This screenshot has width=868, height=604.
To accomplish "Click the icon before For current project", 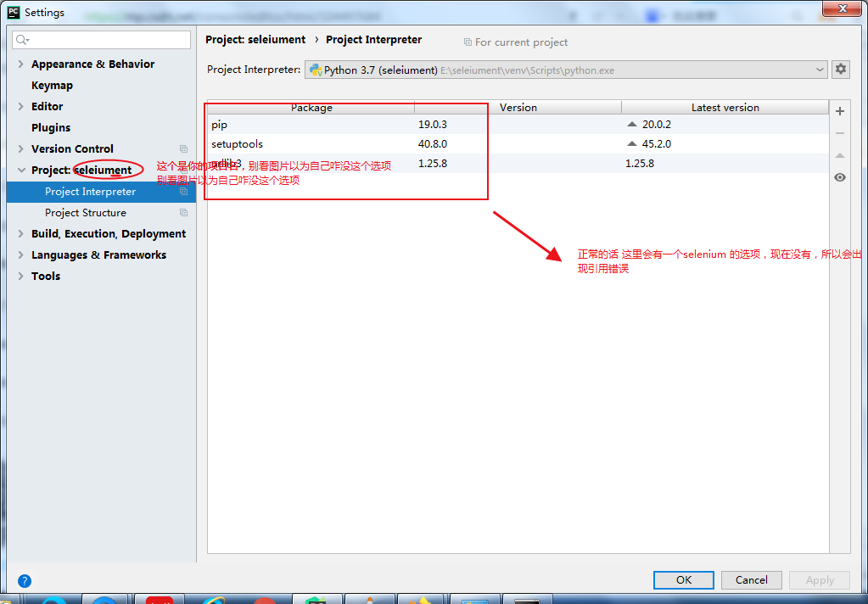I will tap(468, 42).
